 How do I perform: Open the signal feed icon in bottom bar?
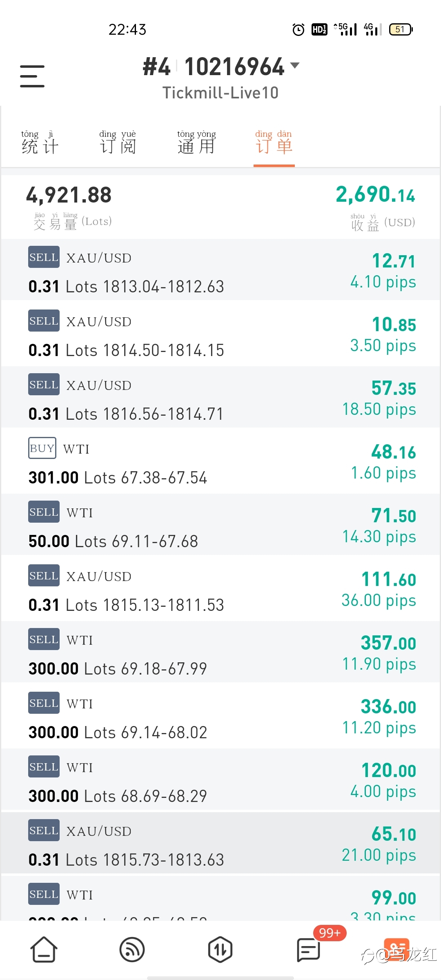point(132,949)
